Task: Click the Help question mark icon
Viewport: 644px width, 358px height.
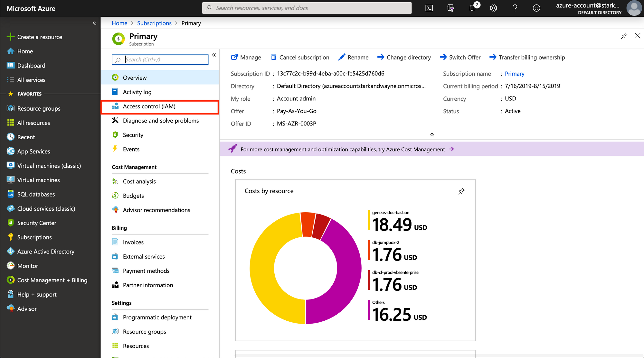Action: tap(515, 8)
